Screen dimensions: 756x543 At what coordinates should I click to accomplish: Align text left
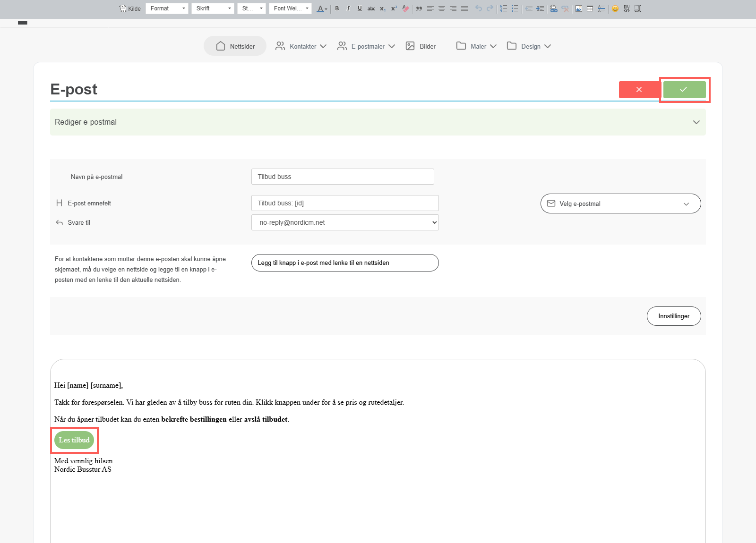coord(430,8)
